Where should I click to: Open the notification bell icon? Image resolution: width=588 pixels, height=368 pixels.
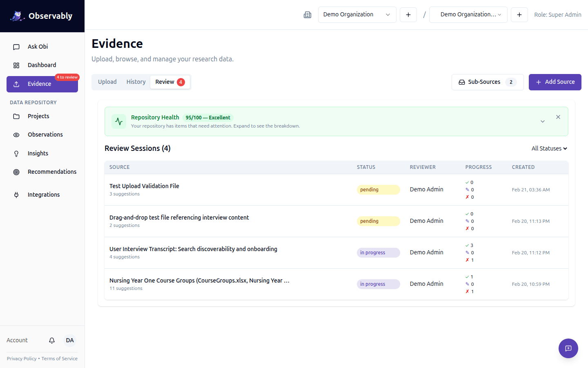pos(51,340)
